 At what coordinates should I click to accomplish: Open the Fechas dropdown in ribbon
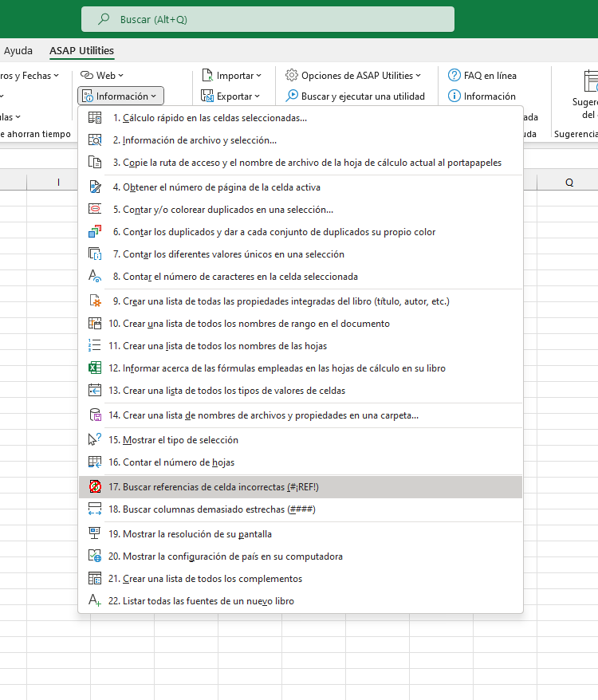(x=30, y=76)
